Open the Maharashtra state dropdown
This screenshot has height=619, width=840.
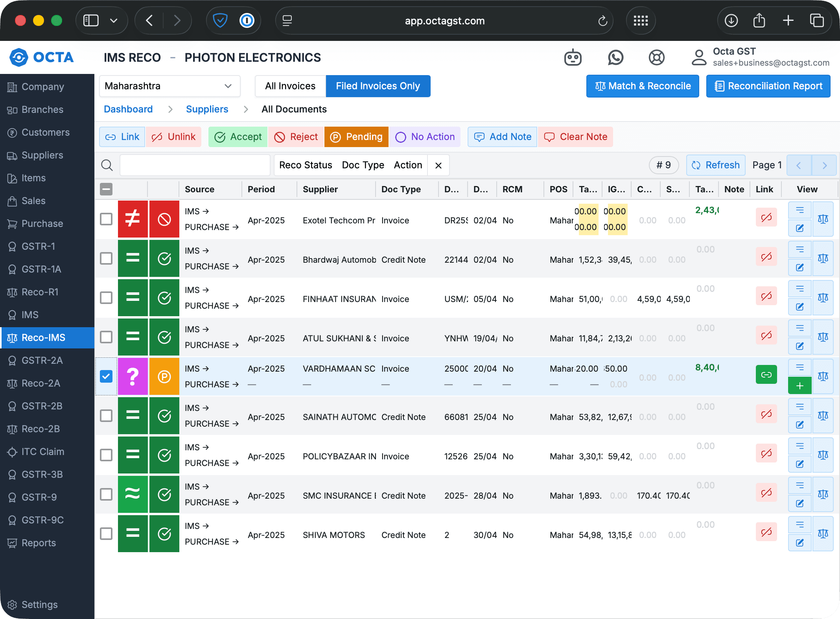169,86
